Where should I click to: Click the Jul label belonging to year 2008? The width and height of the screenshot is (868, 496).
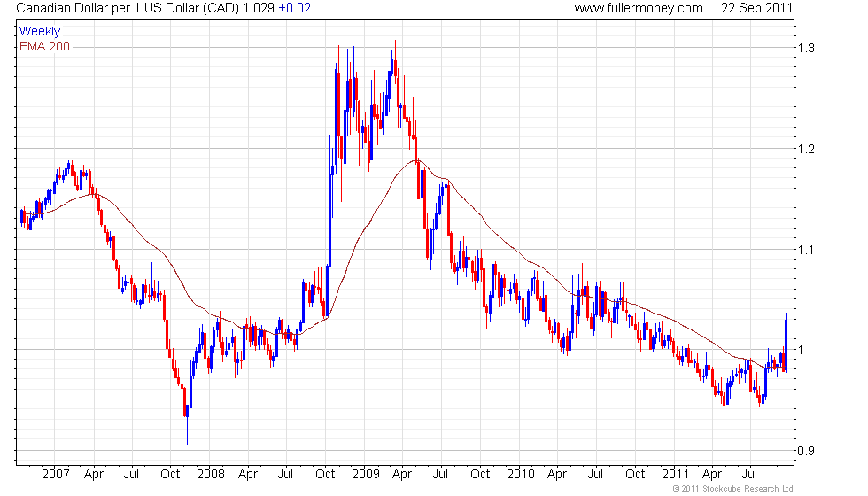(x=285, y=475)
